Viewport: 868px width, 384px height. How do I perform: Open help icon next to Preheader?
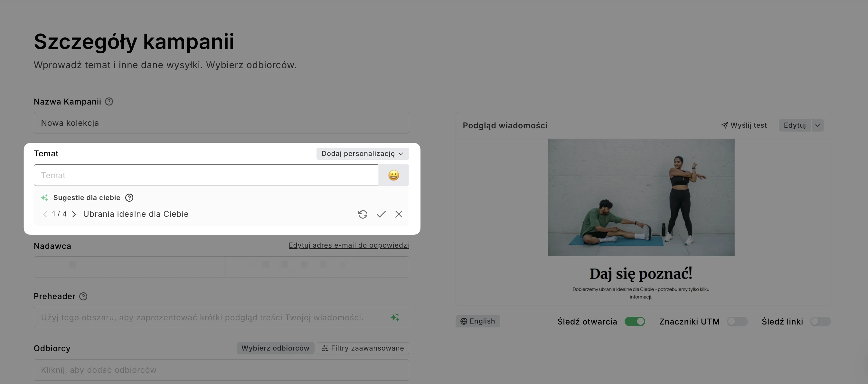pos(83,296)
